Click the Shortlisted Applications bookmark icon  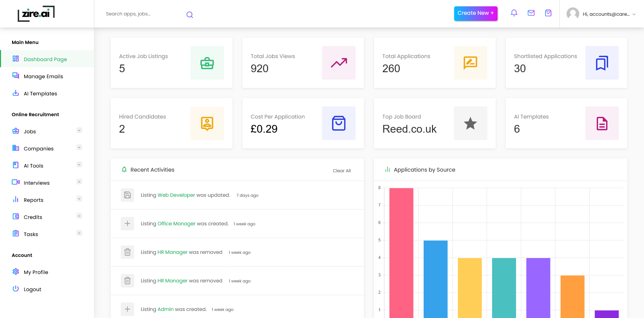click(602, 63)
